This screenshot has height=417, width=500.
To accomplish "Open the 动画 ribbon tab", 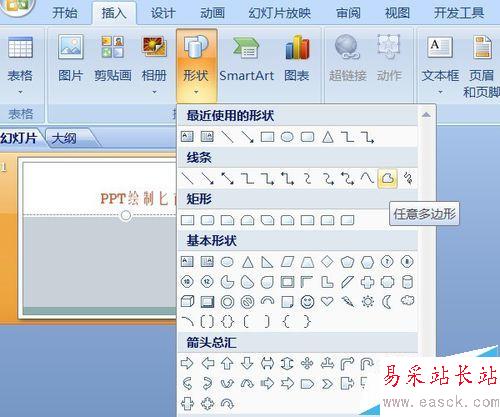I will (x=212, y=13).
